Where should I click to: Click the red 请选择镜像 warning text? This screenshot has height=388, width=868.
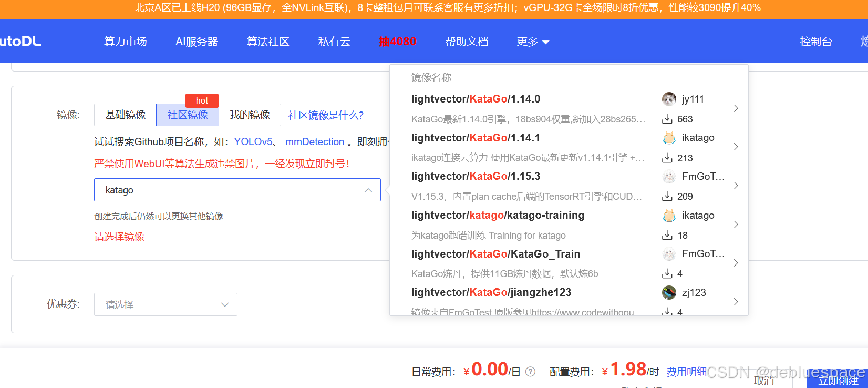119,237
